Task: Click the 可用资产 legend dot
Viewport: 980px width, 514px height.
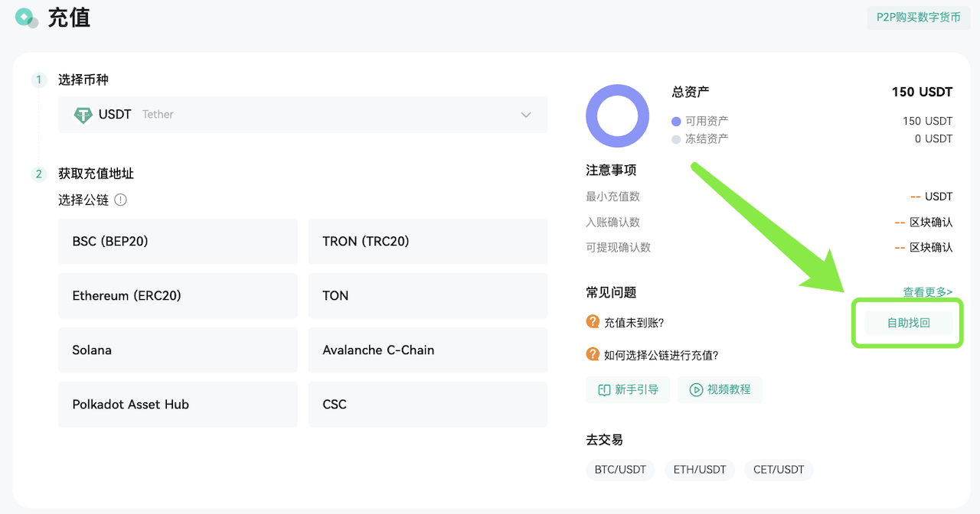Action: [x=676, y=122]
